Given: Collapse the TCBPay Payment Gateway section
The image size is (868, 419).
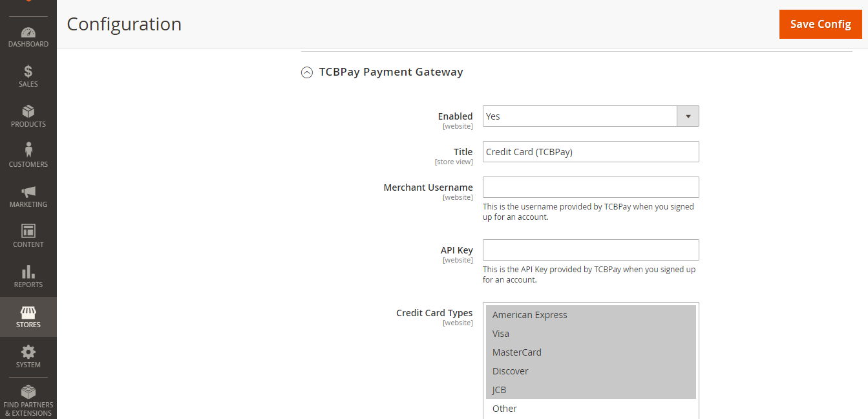Looking at the screenshot, I should pyautogui.click(x=307, y=72).
